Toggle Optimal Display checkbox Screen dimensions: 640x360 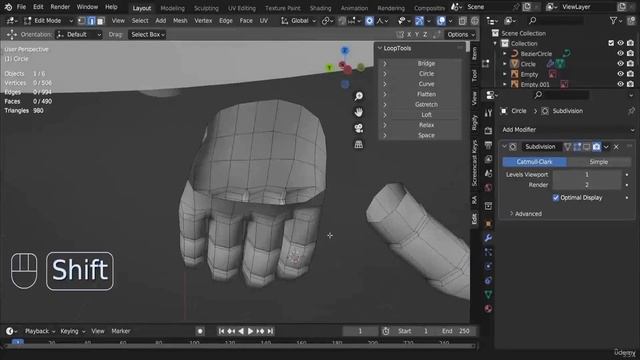point(556,198)
